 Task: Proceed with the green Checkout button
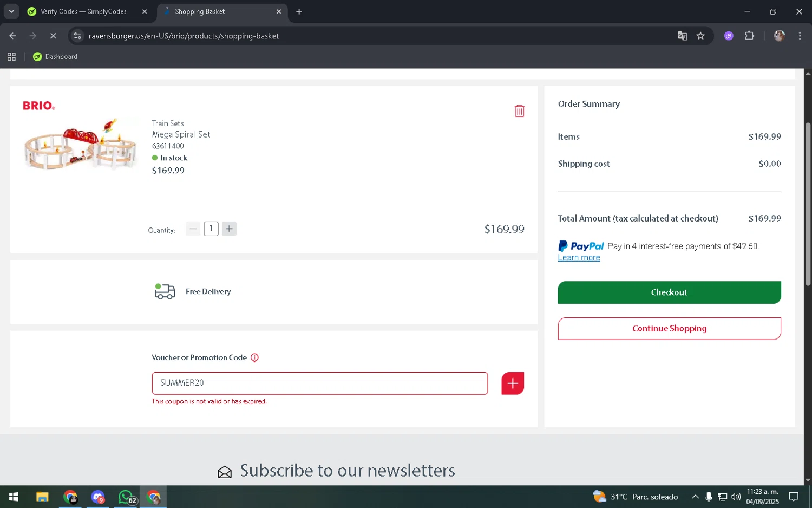tap(669, 292)
